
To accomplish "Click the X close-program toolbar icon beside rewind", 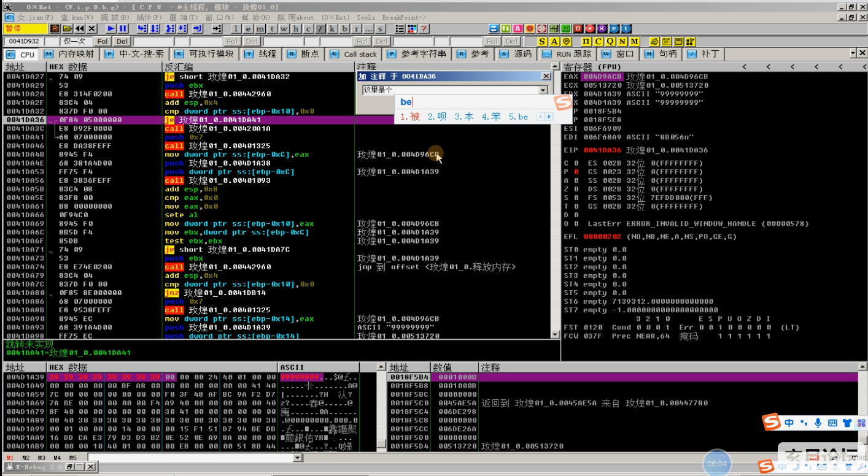I will (x=92, y=29).
